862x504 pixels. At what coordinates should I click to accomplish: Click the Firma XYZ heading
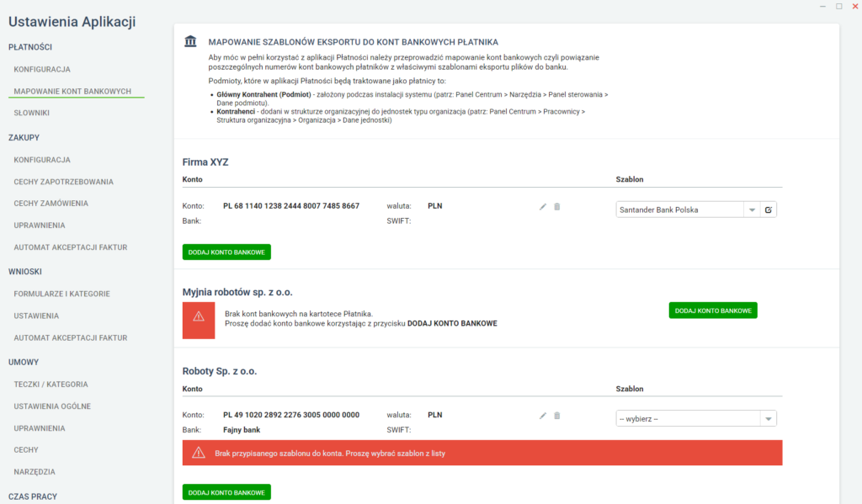(205, 162)
